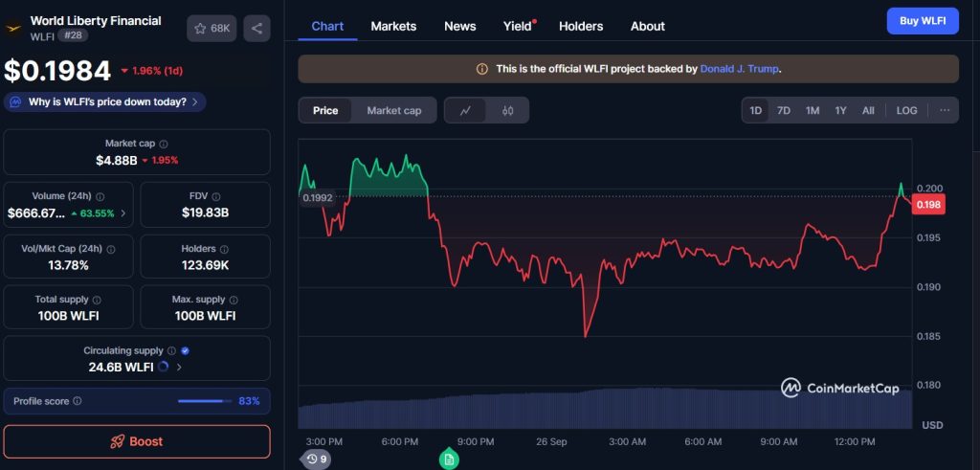Open the Markets tab
Screen dimensions: 980x470
click(393, 26)
